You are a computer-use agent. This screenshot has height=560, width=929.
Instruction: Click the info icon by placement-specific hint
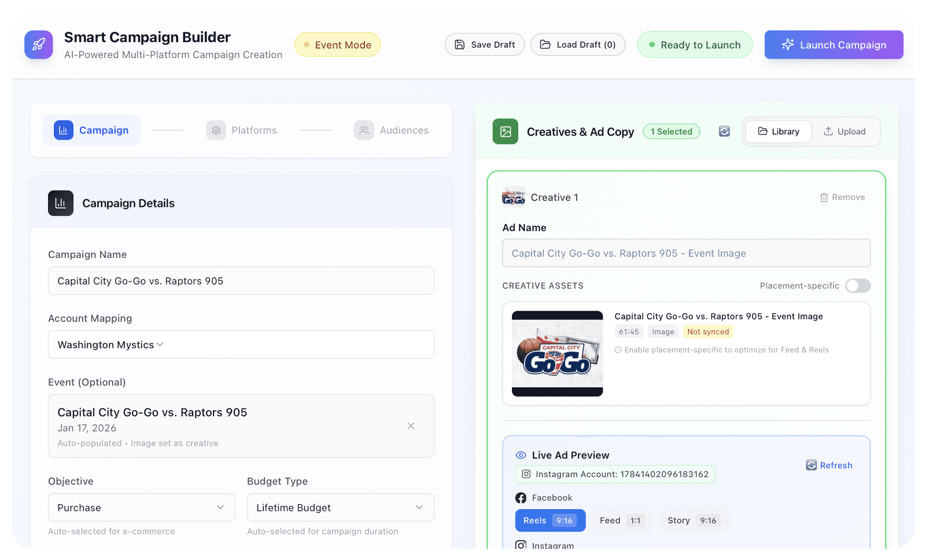click(x=618, y=350)
